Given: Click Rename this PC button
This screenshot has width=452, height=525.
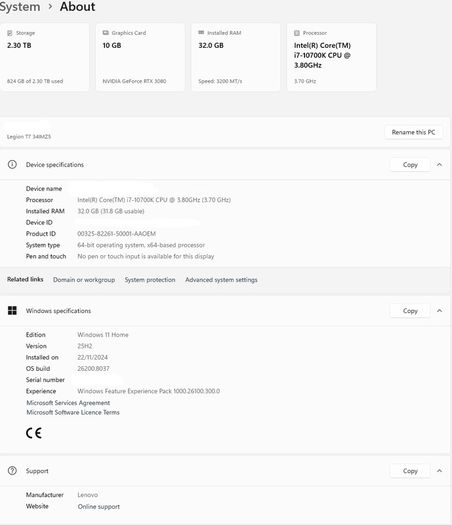Looking at the screenshot, I should coord(413,132).
